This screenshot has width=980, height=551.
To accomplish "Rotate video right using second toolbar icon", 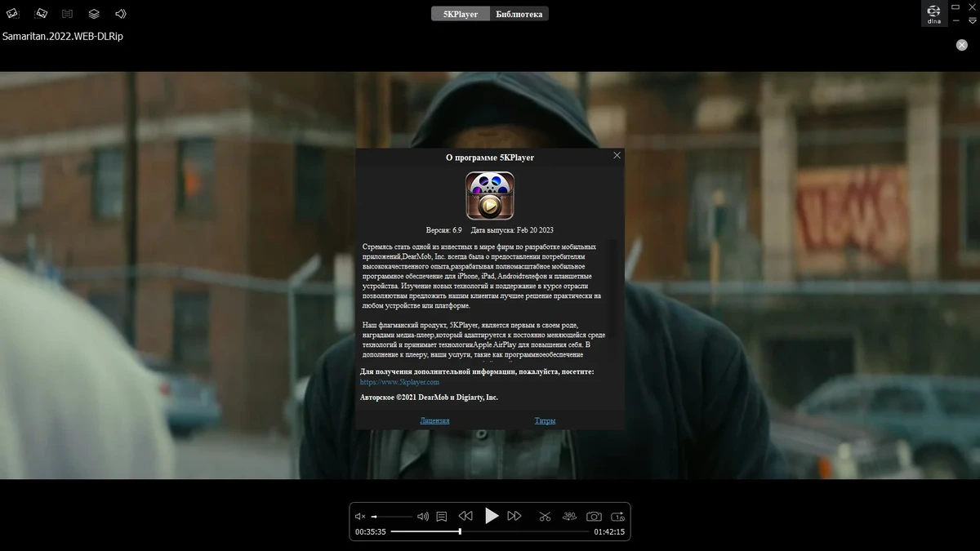I will pos(41,14).
